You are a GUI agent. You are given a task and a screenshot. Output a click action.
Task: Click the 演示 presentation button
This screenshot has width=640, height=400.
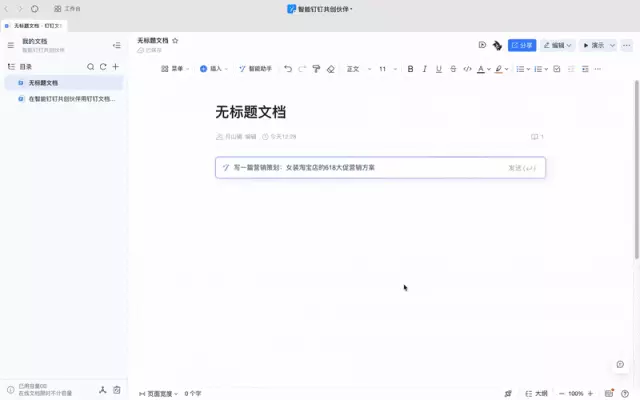[x=594, y=45]
